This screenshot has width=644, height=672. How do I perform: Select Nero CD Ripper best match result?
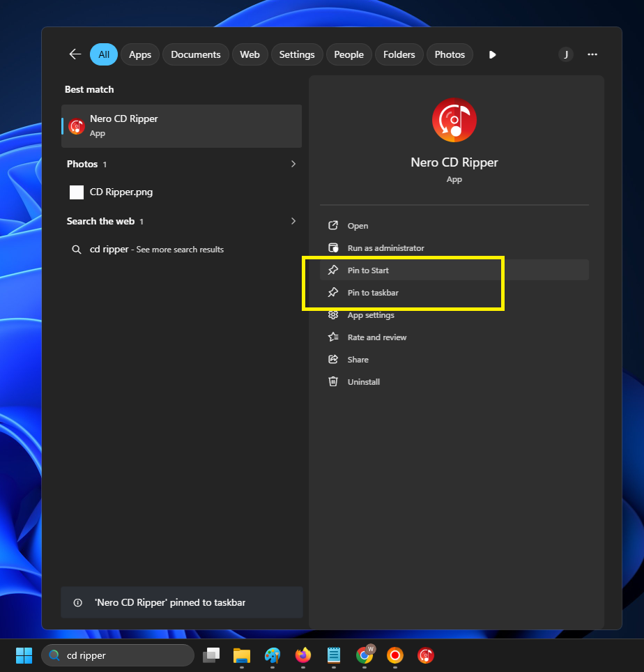[182, 126]
